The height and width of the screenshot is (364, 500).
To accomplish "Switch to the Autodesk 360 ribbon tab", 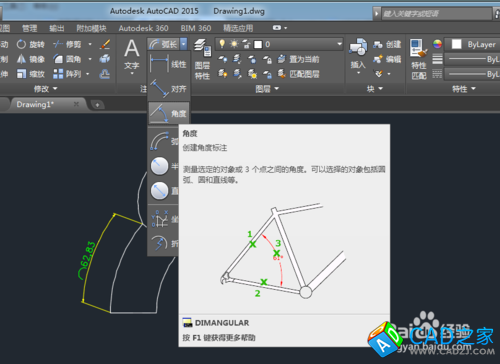I will 143,28.
